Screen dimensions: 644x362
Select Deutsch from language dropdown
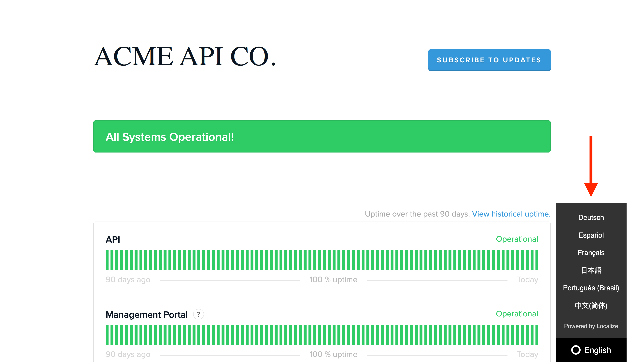(591, 217)
